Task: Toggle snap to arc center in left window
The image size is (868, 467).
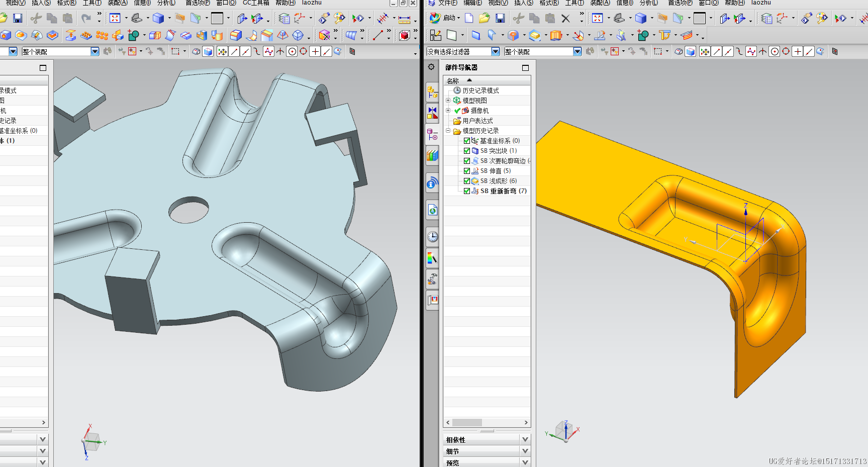Action: pyautogui.click(x=292, y=51)
